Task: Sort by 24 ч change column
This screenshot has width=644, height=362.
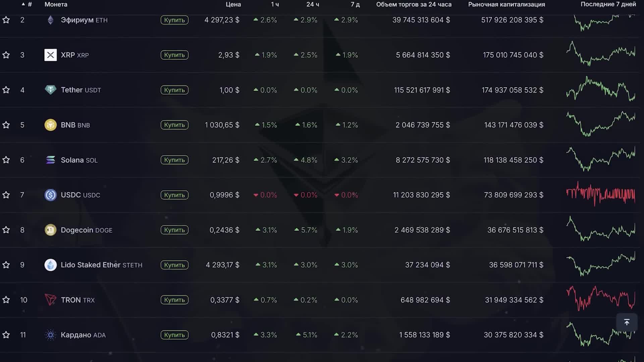Action: tap(312, 4)
